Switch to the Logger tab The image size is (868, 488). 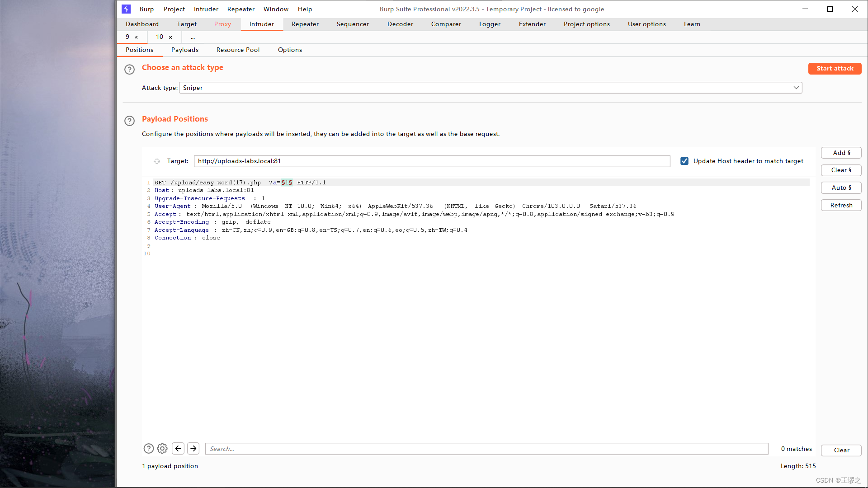pyautogui.click(x=490, y=24)
